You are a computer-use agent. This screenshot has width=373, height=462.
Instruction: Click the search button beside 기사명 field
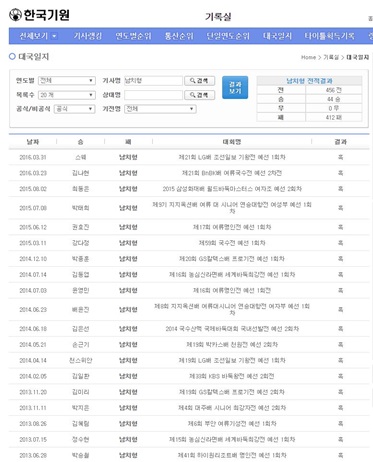(200, 81)
